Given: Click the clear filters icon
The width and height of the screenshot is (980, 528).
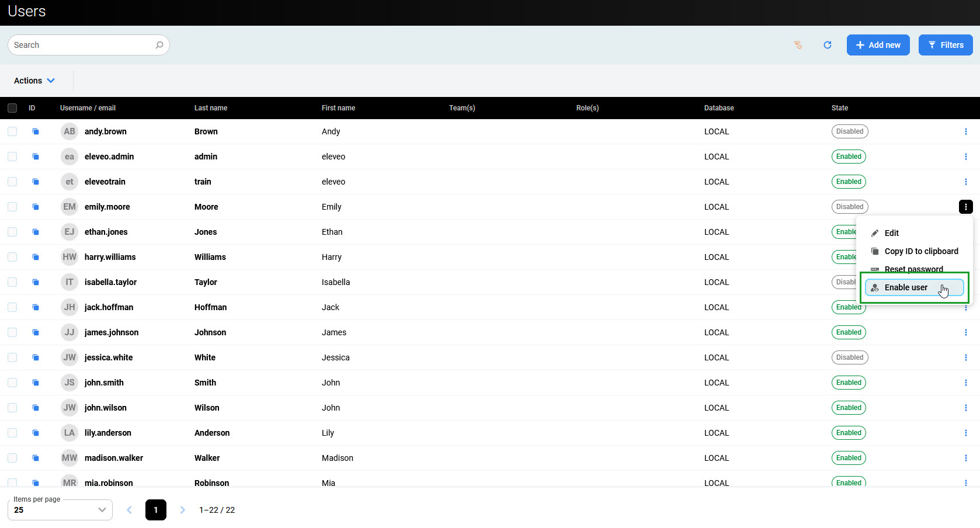Looking at the screenshot, I should 798,45.
